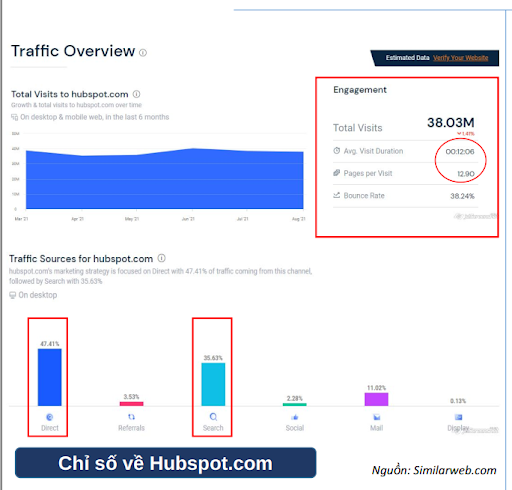The width and height of the screenshot is (512, 490).
Task: Click info icon next to Traffic Sources for hubspot.com
Action: coord(161,258)
